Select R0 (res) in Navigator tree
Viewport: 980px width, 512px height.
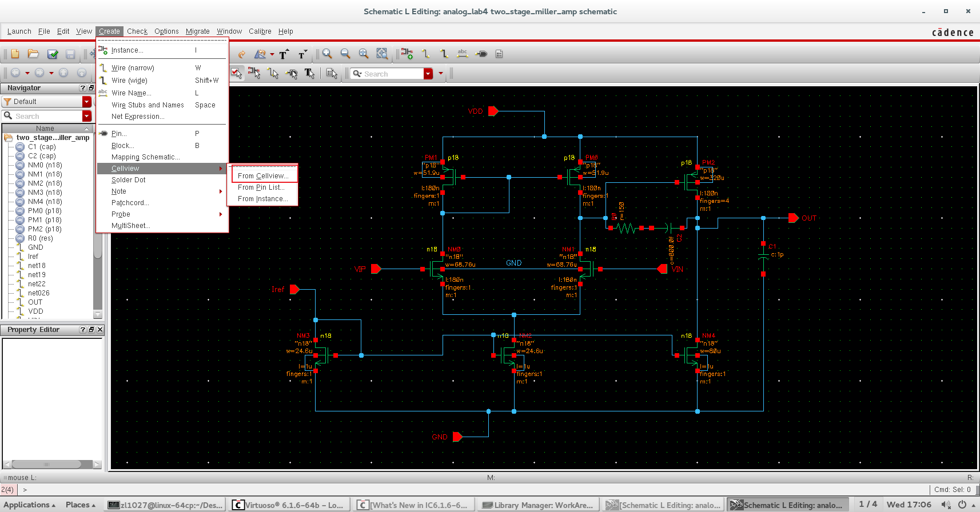coord(40,238)
